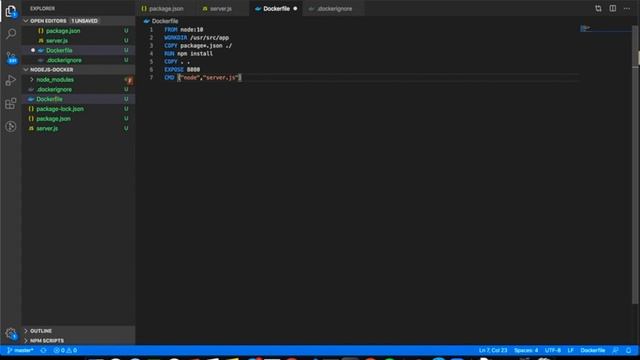640x360 pixels.
Task: Open the Search view in activity bar
Action: [11, 33]
